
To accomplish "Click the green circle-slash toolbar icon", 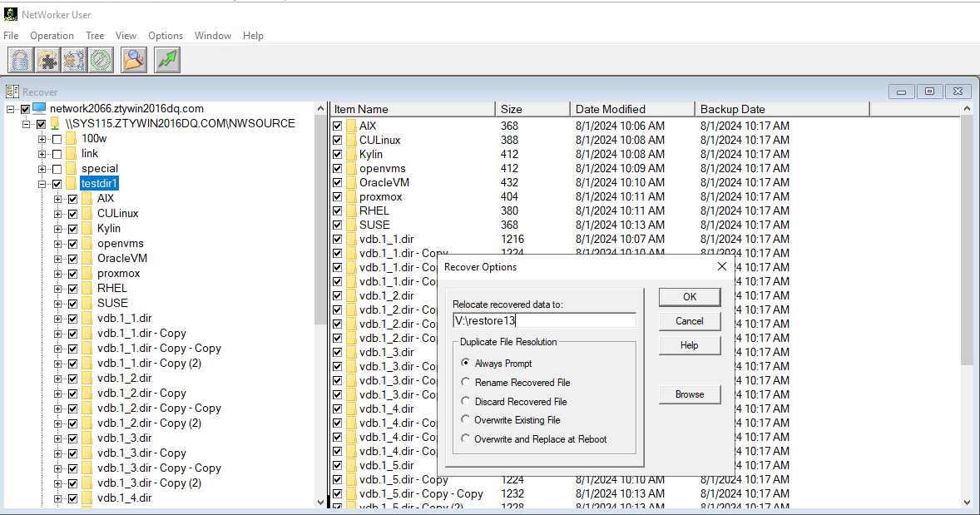I will pos(101,60).
